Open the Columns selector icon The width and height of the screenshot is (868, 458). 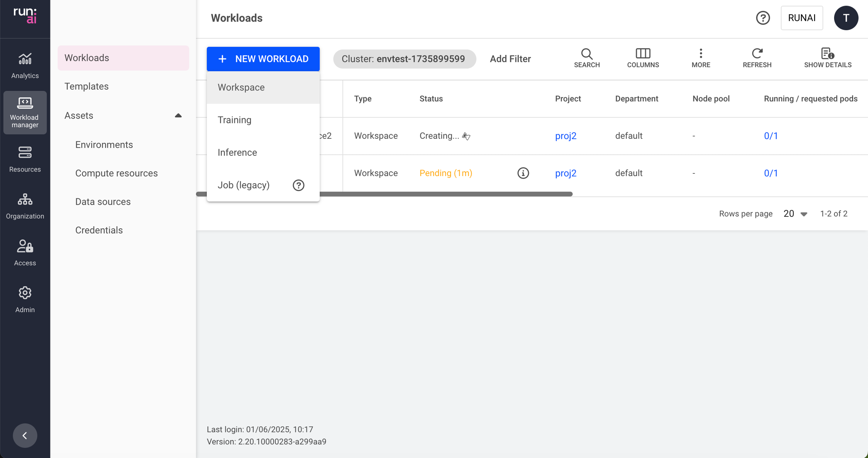[x=642, y=57]
